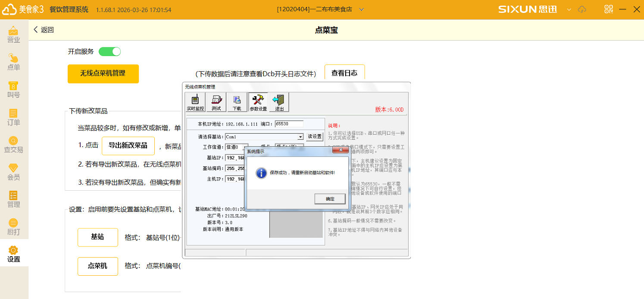Click the 实时监控 toolbar icon

click(x=195, y=102)
